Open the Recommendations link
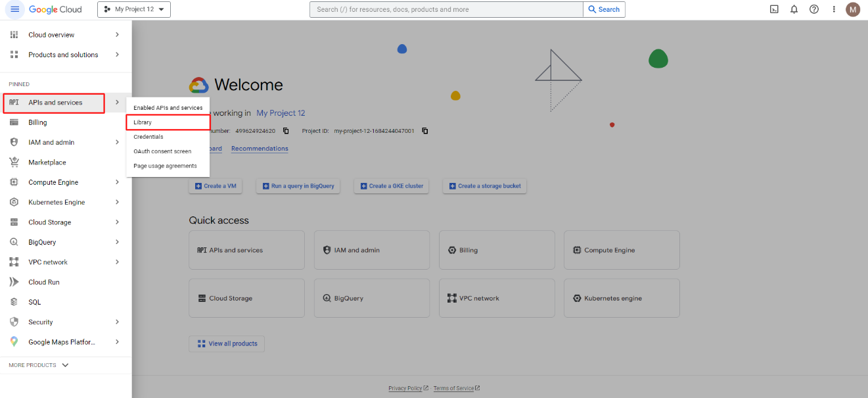This screenshot has height=398, width=868. click(x=260, y=149)
